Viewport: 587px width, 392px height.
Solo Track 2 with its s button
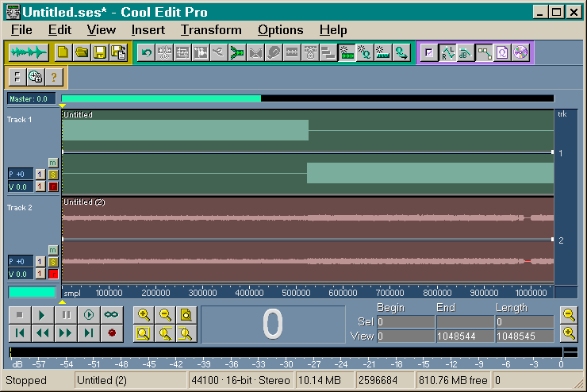click(53, 262)
